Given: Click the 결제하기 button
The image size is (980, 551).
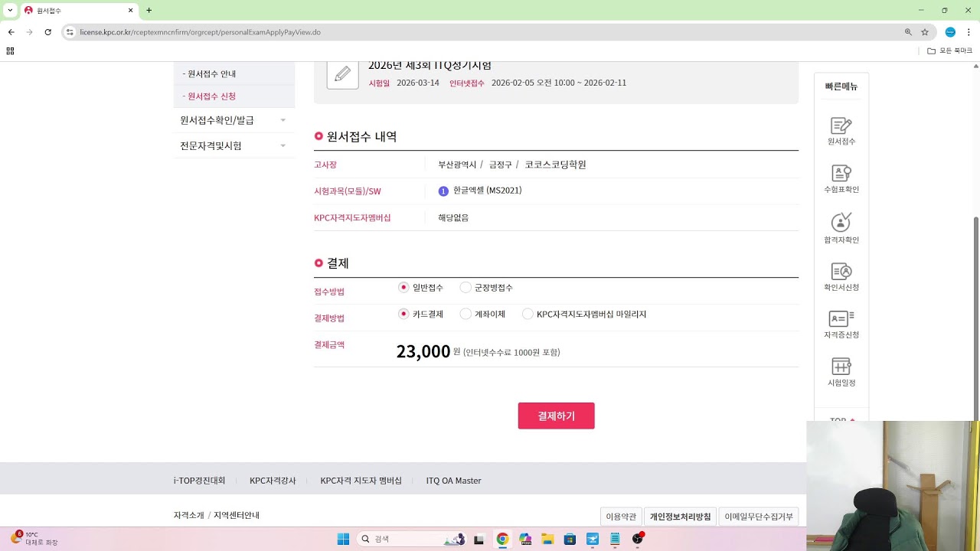Looking at the screenshot, I should [x=556, y=416].
